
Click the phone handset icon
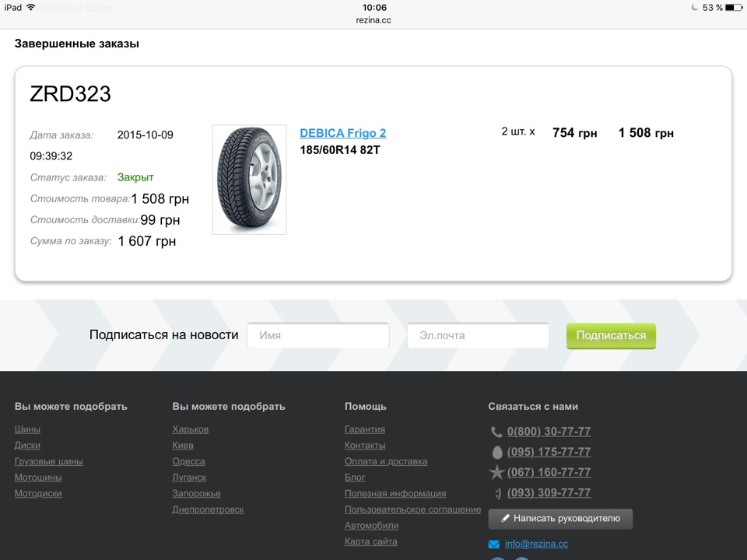pyautogui.click(x=496, y=432)
